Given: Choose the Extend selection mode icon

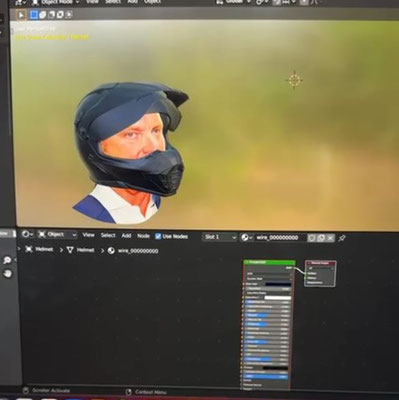Looking at the screenshot, I should [x=43, y=15].
